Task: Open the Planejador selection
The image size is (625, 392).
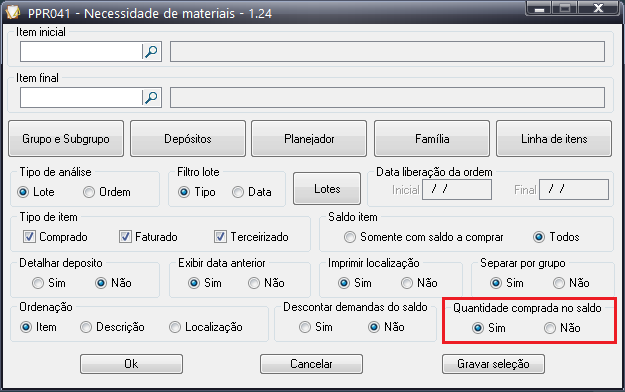Action: 309,139
